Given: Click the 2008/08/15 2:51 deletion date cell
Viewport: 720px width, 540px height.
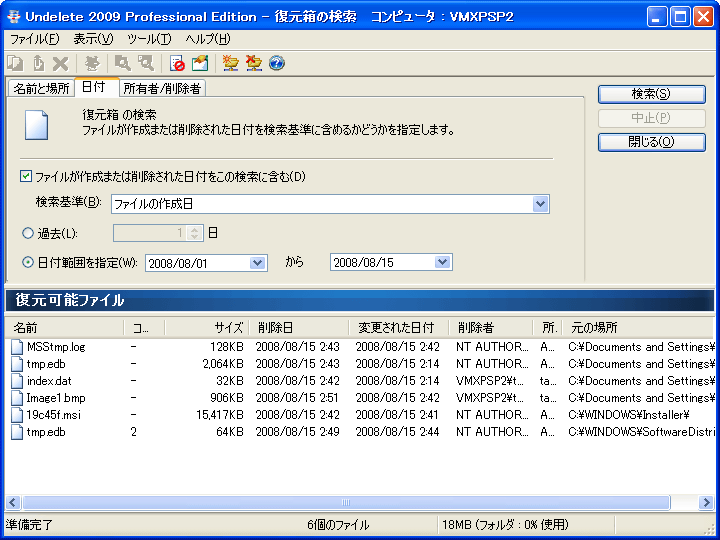Looking at the screenshot, I should pyautogui.click(x=297, y=398).
